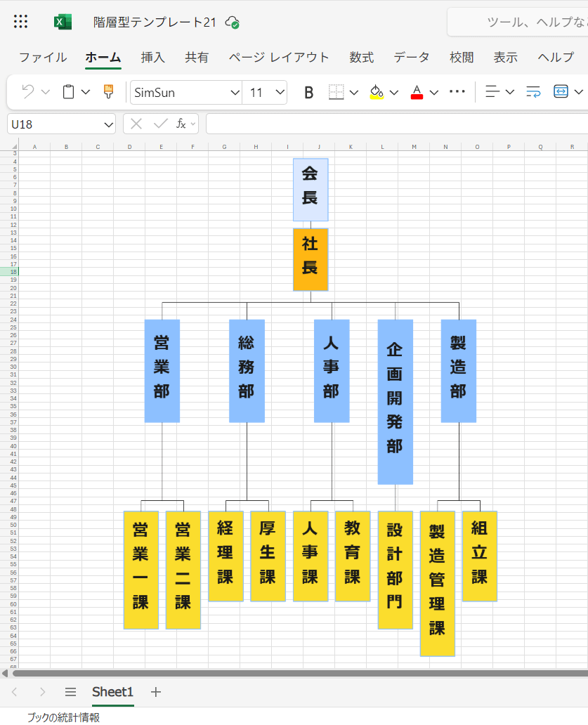The height and width of the screenshot is (725, 588).
Task: Cancel formula entry with X icon
Action: click(x=136, y=124)
